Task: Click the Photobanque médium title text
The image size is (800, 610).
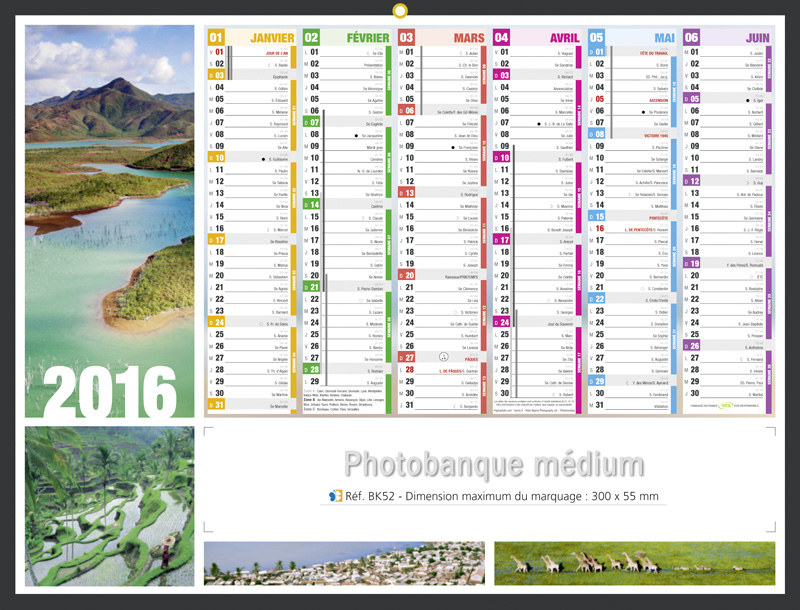Action: tap(493, 465)
